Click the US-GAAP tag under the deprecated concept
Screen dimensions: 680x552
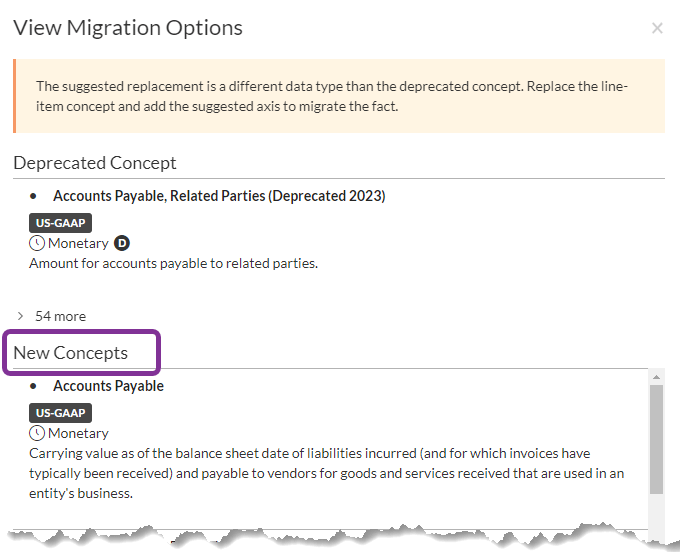click(60, 223)
